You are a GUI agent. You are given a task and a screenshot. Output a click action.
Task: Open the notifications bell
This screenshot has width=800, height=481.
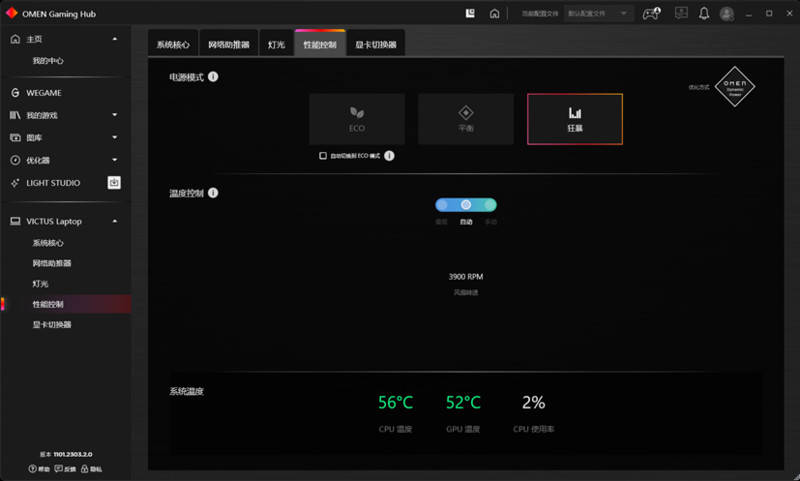click(704, 13)
